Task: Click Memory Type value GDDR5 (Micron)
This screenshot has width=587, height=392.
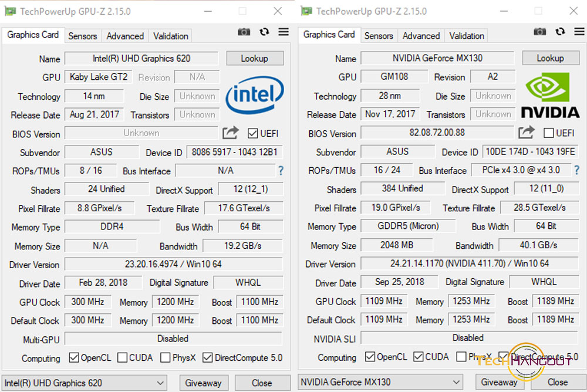Action: point(409,226)
